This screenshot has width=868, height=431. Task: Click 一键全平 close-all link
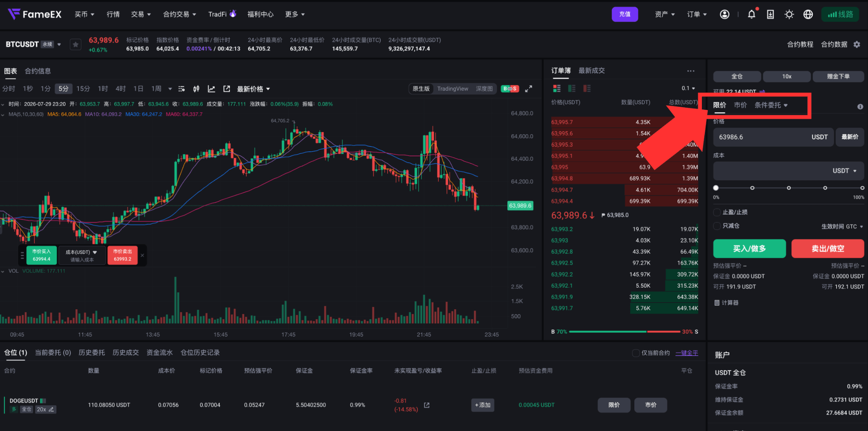point(687,353)
